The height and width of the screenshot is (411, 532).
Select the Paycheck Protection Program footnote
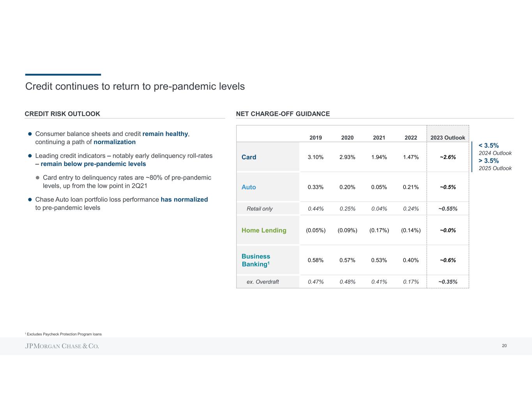pyautogui.click(x=64, y=334)
